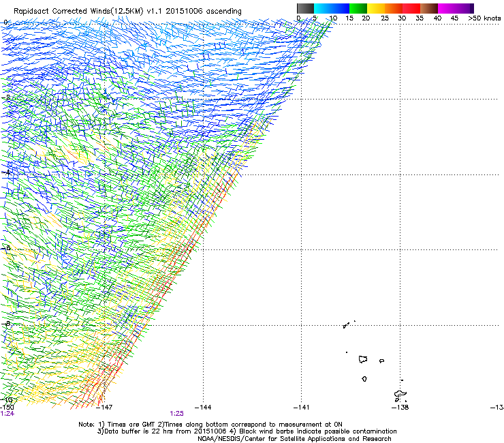Click the magenta-purple 40-50 knots legend segment
This screenshot has height=443, width=504.
click(x=454, y=8)
